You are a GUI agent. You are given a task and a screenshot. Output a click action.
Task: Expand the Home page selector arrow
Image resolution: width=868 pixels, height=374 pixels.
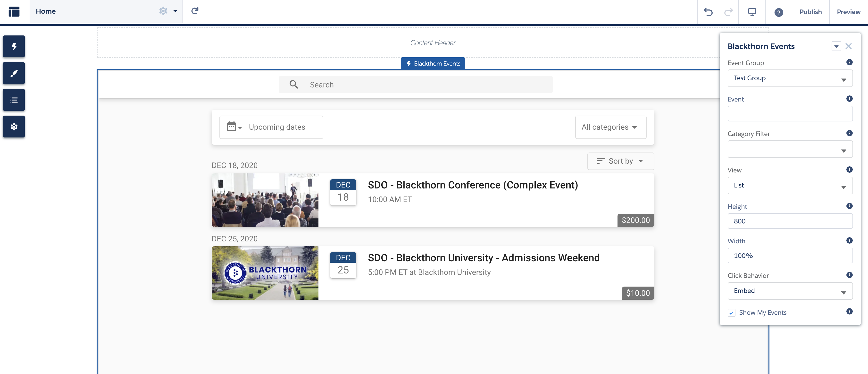(x=175, y=11)
